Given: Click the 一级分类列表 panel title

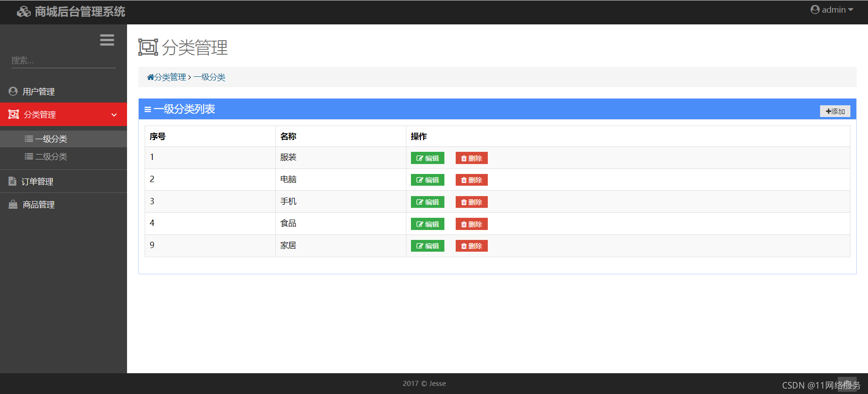Looking at the screenshot, I should (x=184, y=109).
